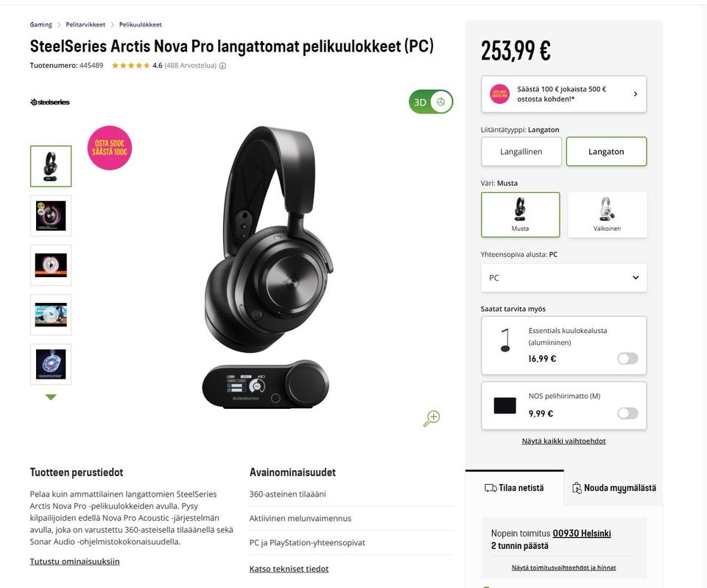Click the pink 'Osta 500€ säästä 100€' badge
This screenshot has height=588, width=707.
110,148
